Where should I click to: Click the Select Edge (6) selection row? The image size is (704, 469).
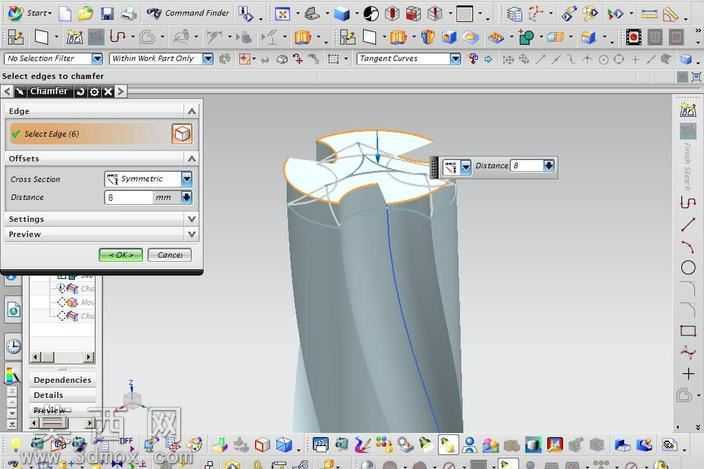[101, 134]
